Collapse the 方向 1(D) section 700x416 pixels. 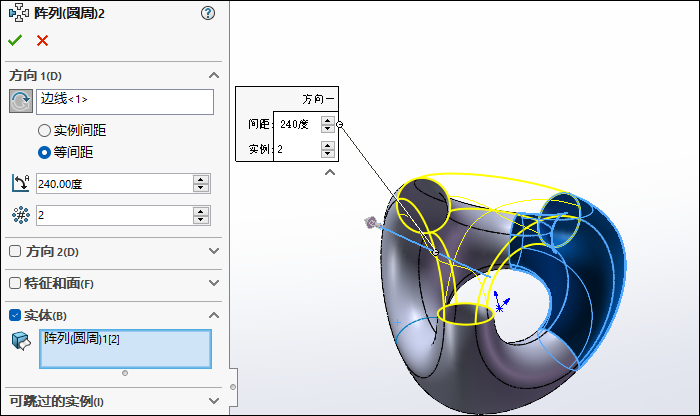[214, 75]
